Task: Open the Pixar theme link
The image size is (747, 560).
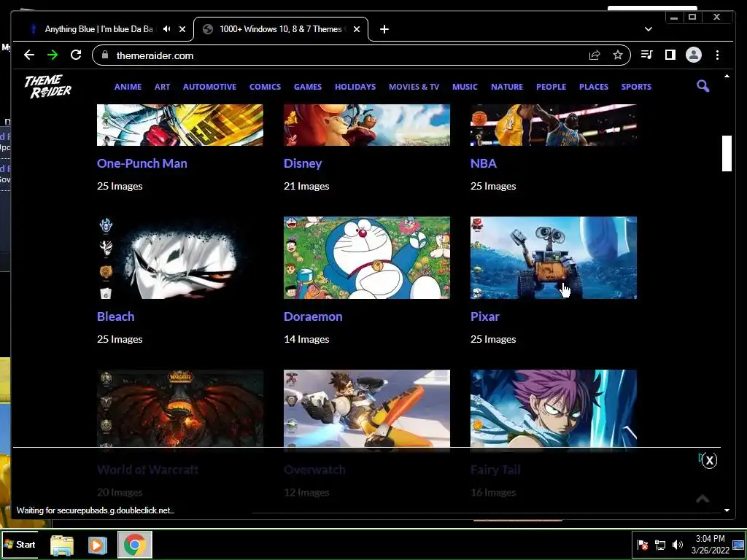Action: point(485,316)
